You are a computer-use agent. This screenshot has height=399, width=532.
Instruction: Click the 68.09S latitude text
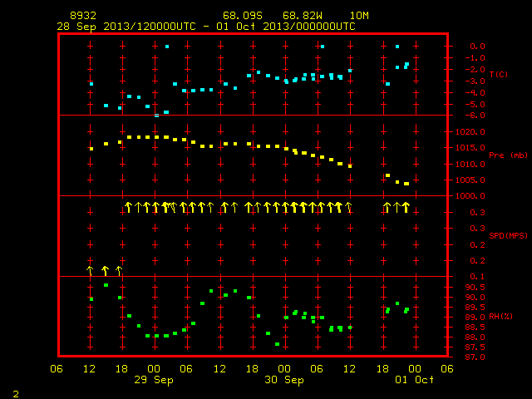click(x=242, y=16)
